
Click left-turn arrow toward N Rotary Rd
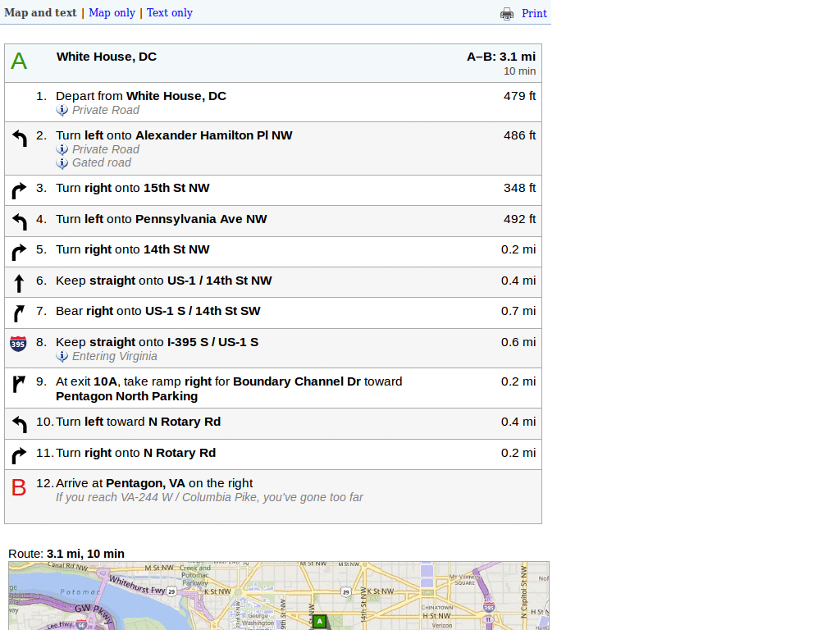20,424
